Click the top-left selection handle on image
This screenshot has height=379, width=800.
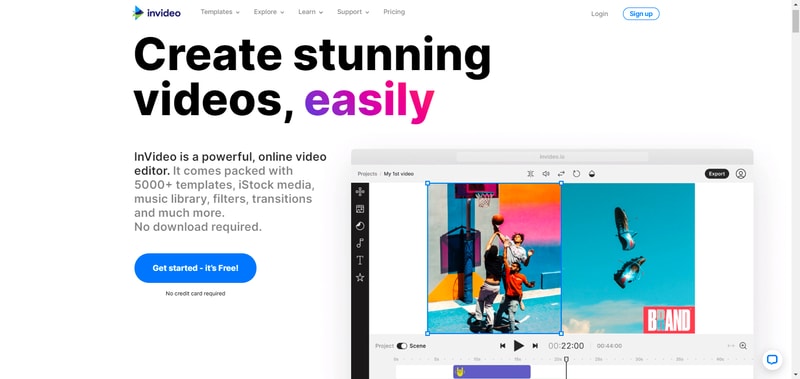(428, 183)
